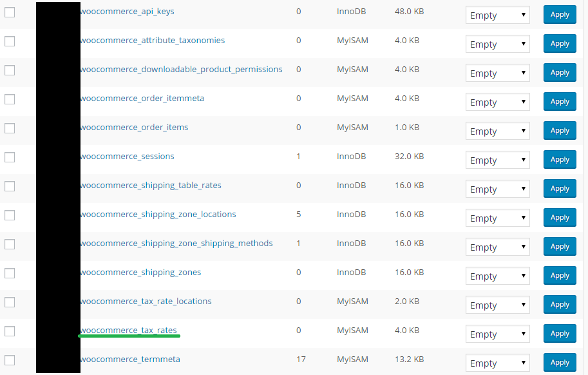This screenshot has width=588, height=375.
Task: Hit Apply for woocommerce_shipping_zones
Action: click(x=560, y=276)
